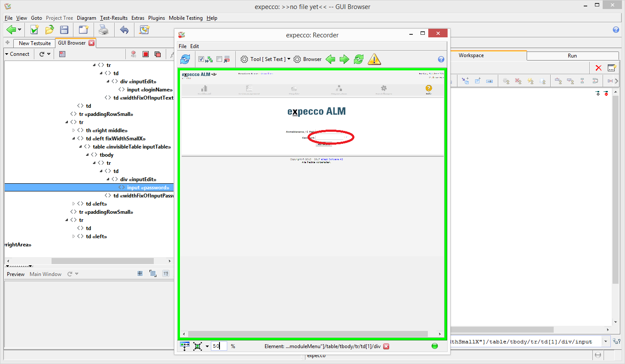Screen dimensions: 625x364
Task: Click the Browser settings button
Action: pos(308,59)
